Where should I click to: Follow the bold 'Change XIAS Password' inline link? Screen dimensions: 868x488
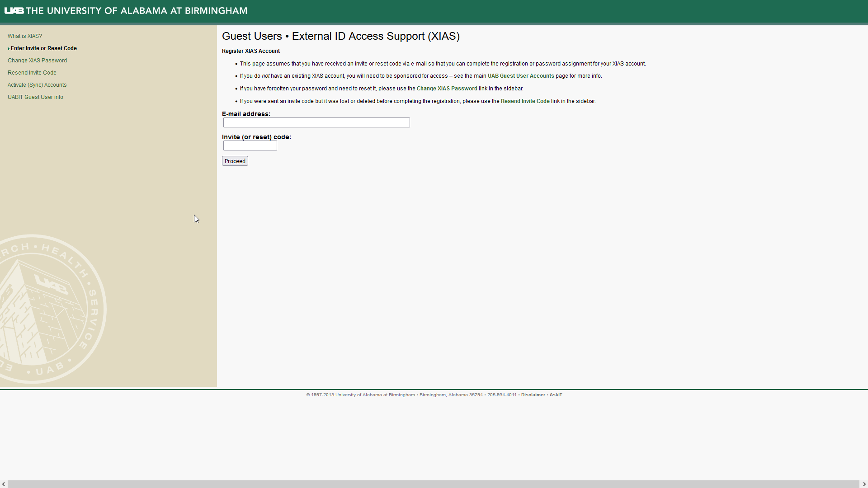click(447, 89)
